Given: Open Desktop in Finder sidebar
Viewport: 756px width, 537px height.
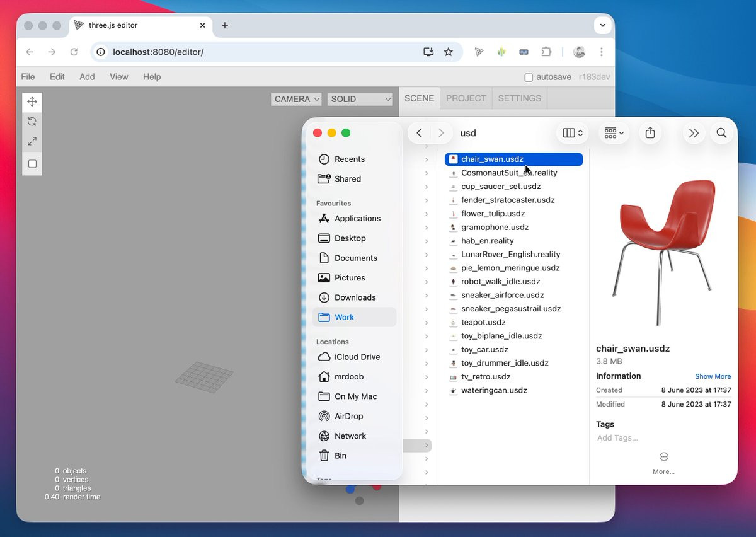Looking at the screenshot, I should 355,238.
